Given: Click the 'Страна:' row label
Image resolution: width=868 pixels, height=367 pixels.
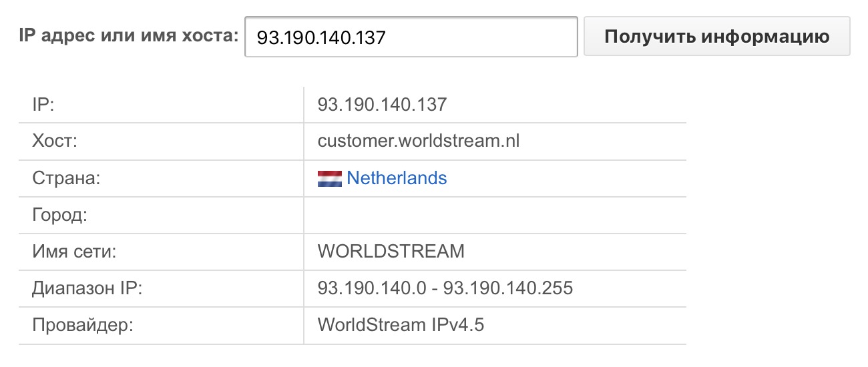Looking at the screenshot, I should tap(64, 178).
